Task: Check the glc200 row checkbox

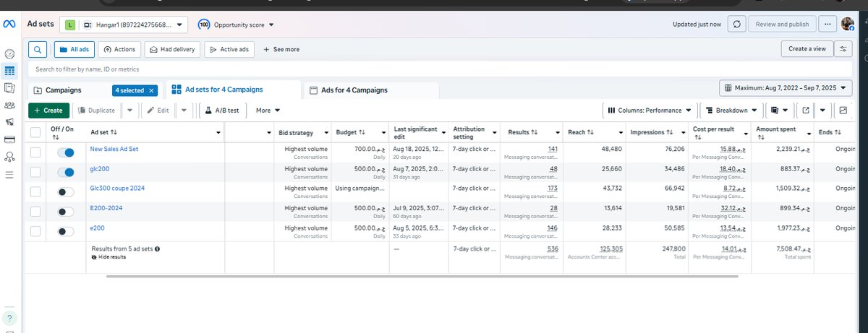Action: [35, 172]
